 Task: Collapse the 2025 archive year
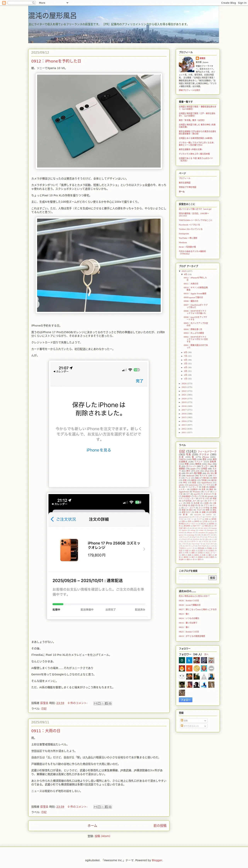[180, 271]
